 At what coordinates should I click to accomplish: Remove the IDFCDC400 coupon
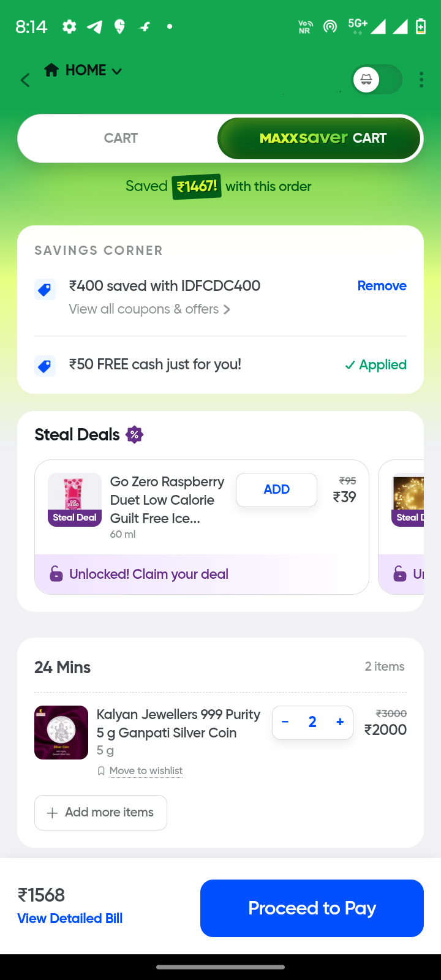click(x=382, y=286)
